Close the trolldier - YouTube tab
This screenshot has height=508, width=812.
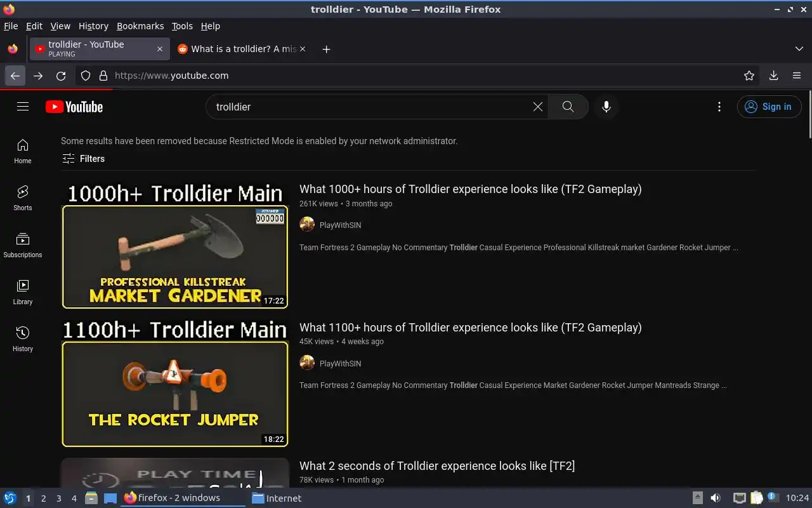tap(160, 49)
